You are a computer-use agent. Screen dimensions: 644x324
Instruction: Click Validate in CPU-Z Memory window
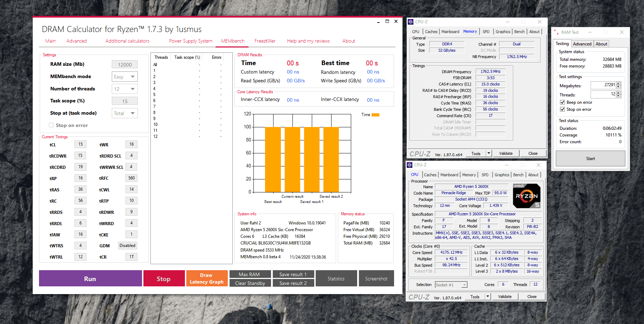click(x=506, y=153)
